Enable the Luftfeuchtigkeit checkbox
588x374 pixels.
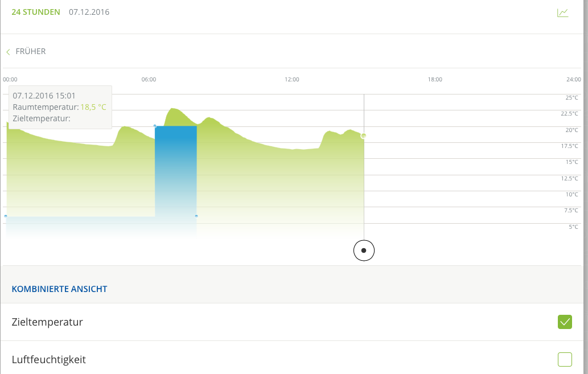(565, 359)
